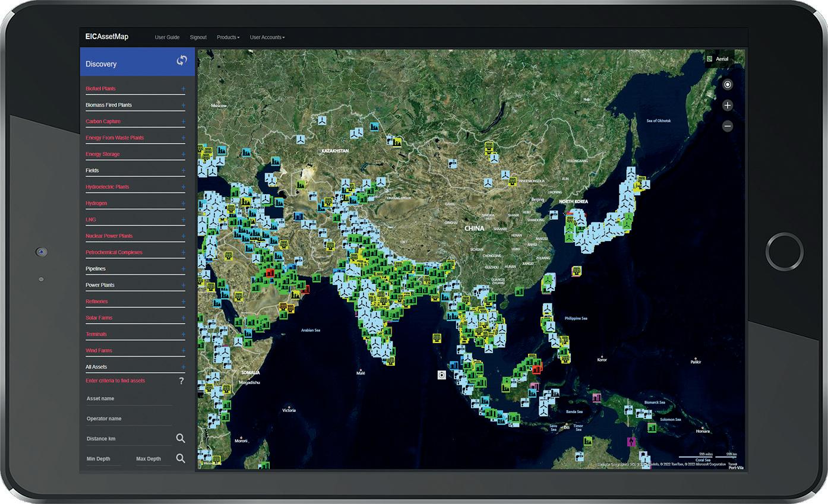The image size is (828, 504).
Task: Click the search icon beside Max Depth
Action: click(x=181, y=458)
